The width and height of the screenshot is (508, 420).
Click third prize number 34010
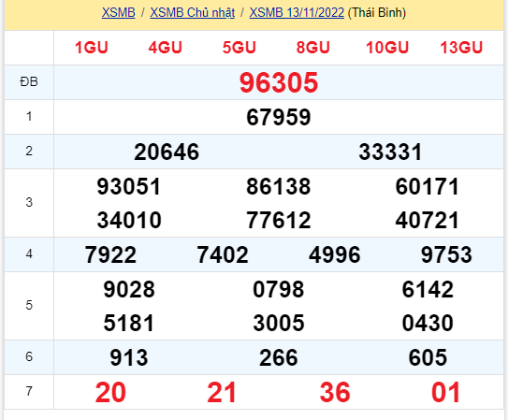[129, 220]
